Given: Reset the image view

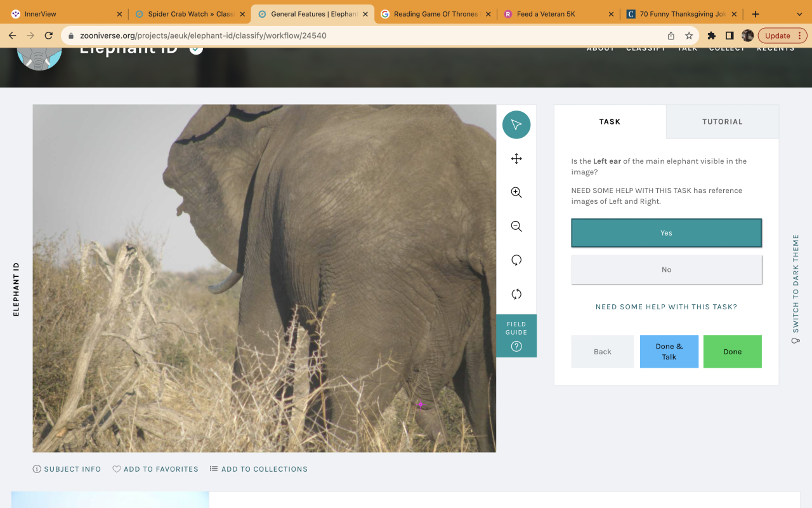Looking at the screenshot, I should (516, 294).
